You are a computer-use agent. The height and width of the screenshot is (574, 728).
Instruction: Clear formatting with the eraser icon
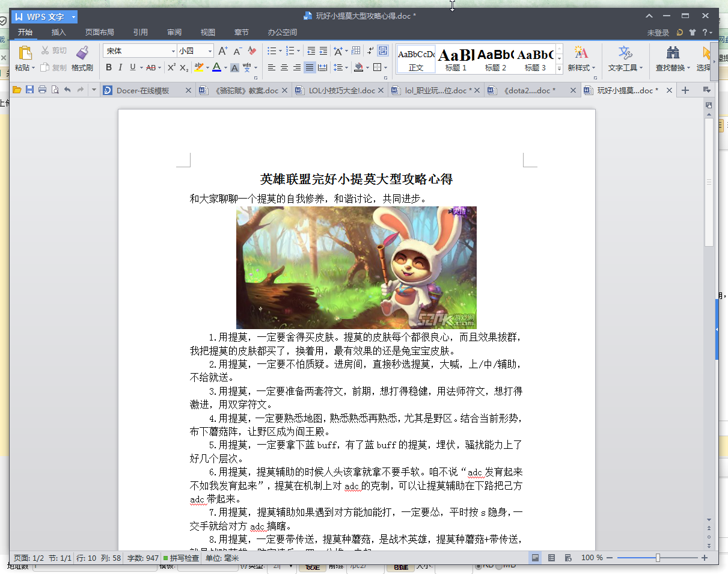point(252,51)
